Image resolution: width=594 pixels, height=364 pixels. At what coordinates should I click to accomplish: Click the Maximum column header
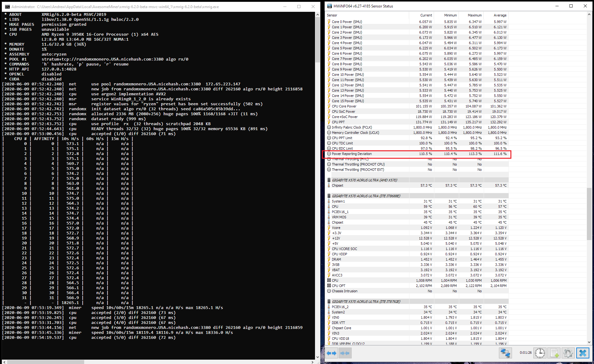pos(474,15)
